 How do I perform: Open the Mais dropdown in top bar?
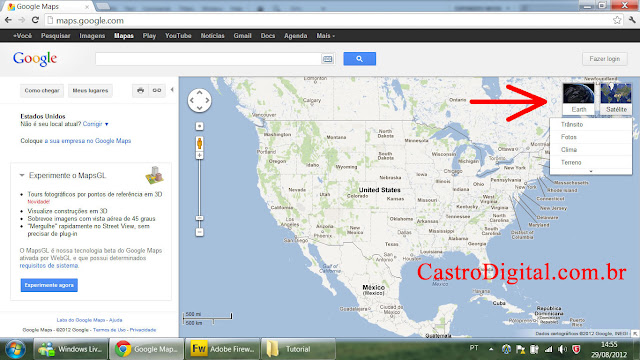(x=326, y=36)
